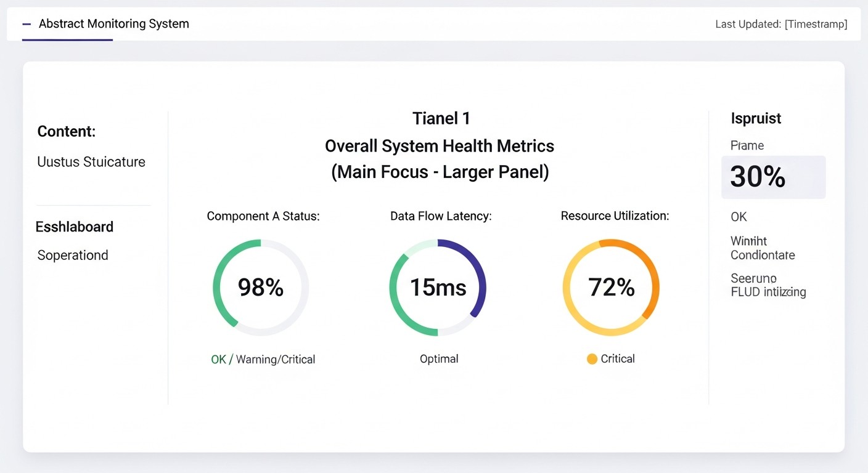Click the Last Updated timestamp text
Viewport: 868px width, 473px height.
(x=780, y=24)
